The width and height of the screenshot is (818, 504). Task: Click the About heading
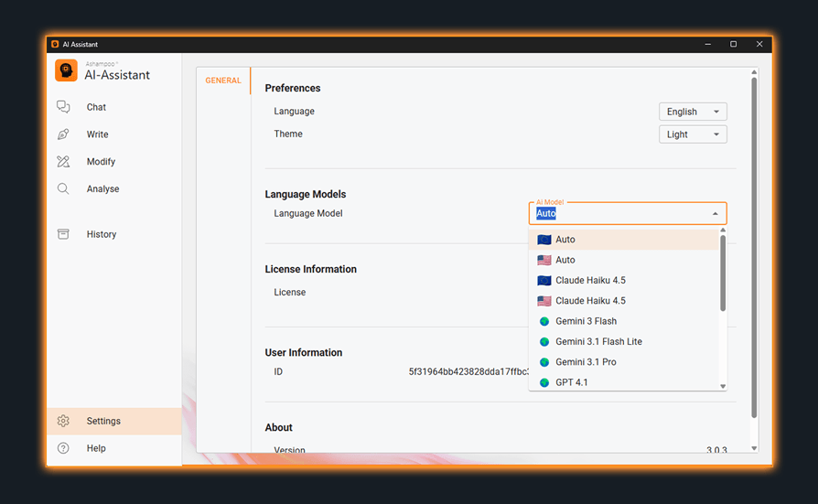[278, 427]
